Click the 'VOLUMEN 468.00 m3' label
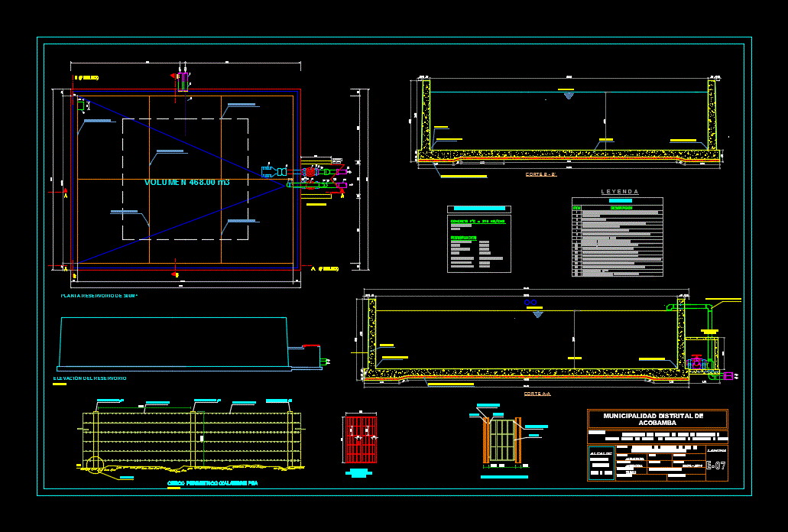This screenshot has width=788, height=532. [x=187, y=183]
